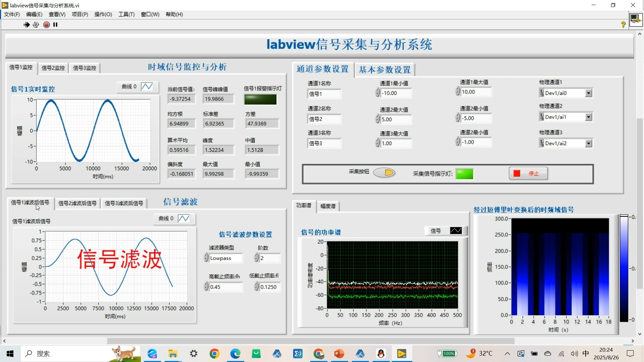Open notification center icon

pos(630,354)
